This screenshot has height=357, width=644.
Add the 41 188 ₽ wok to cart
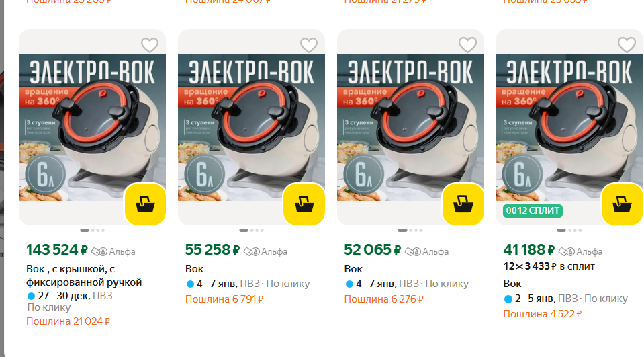pos(623,204)
